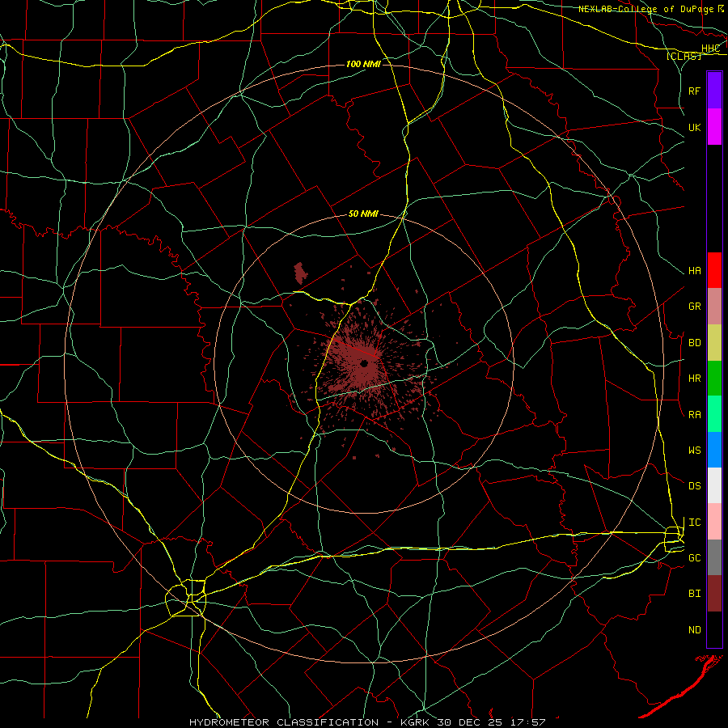Click the 'HR' legend label
728x728 pixels.
(x=694, y=379)
